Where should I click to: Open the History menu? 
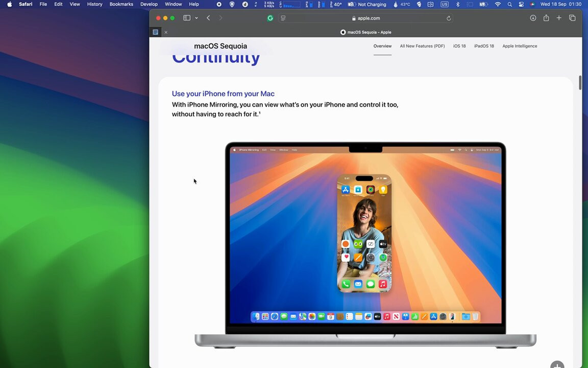(x=94, y=5)
